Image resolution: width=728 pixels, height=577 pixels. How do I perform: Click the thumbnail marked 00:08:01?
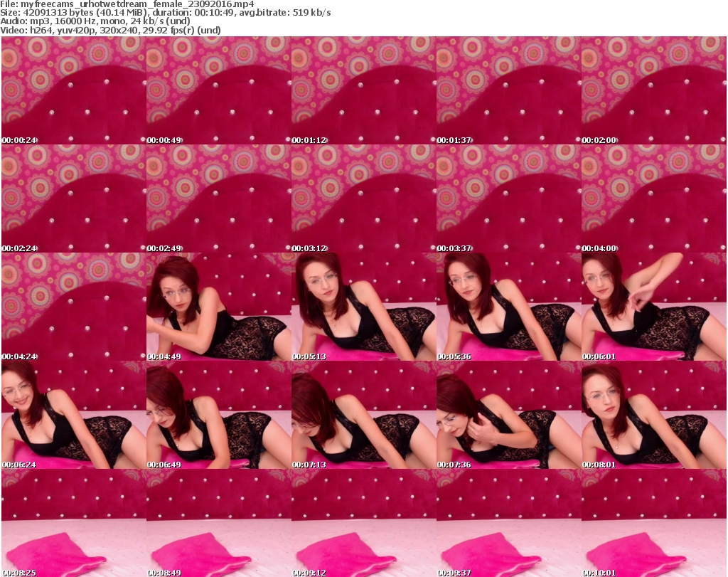653,415
